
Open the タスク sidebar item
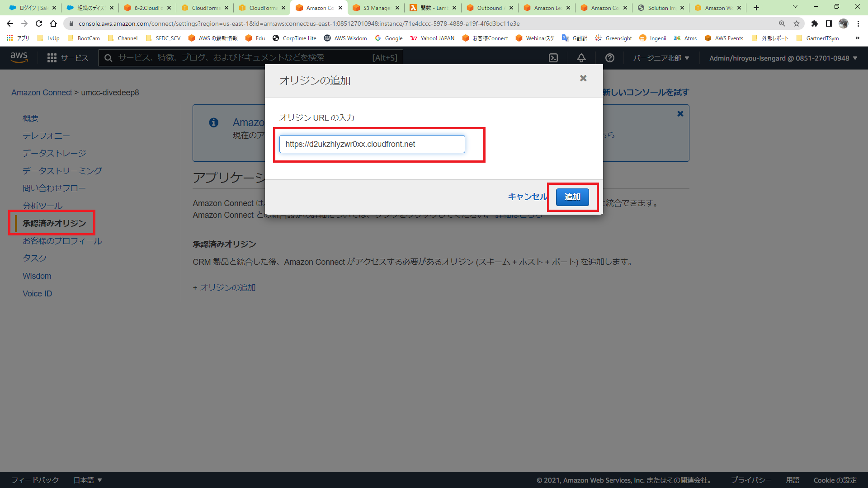click(35, 258)
